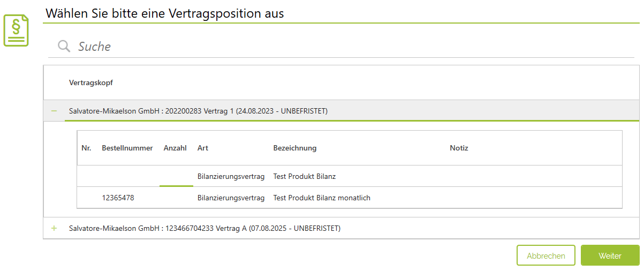Sort by the Bezeichnung column header
644x271 pixels.
click(x=295, y=148)
